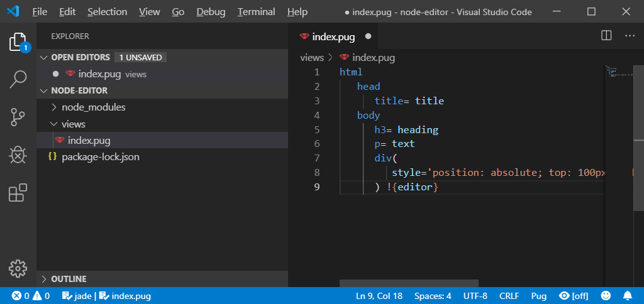Open the View menu
The width and height of the screenshot is (644, 304).
150,12
